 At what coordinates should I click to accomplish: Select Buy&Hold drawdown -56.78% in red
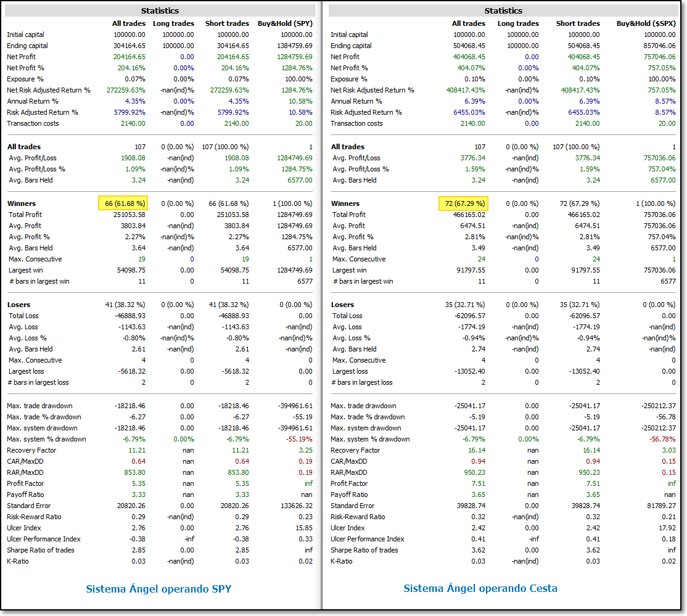[x=662, y=439]
